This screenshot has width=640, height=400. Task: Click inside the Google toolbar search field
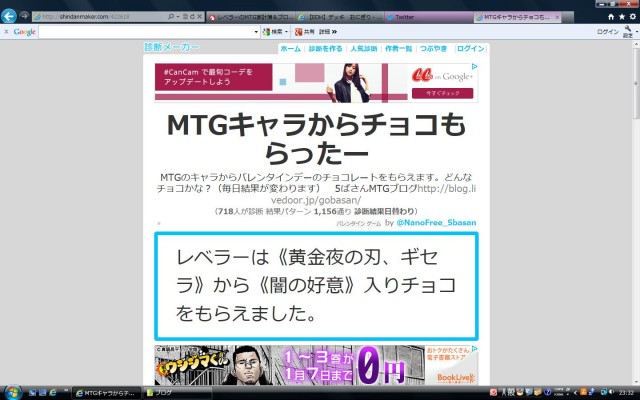click(146, 32)
